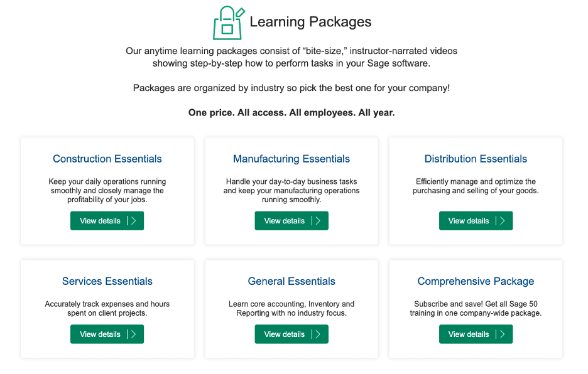Click chevron arrow on Services Essentials button
The height and width of the screenshot is (374, 588).
coord(134,334)
